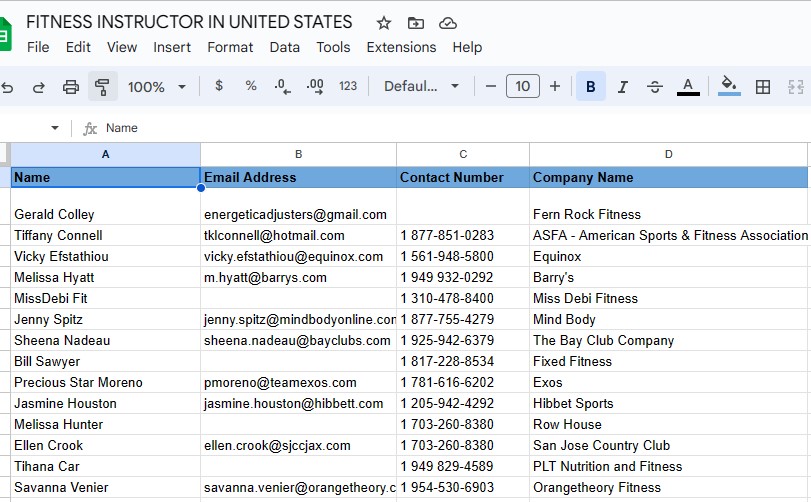Open the Name box dropdown arrow

point(55,128)
